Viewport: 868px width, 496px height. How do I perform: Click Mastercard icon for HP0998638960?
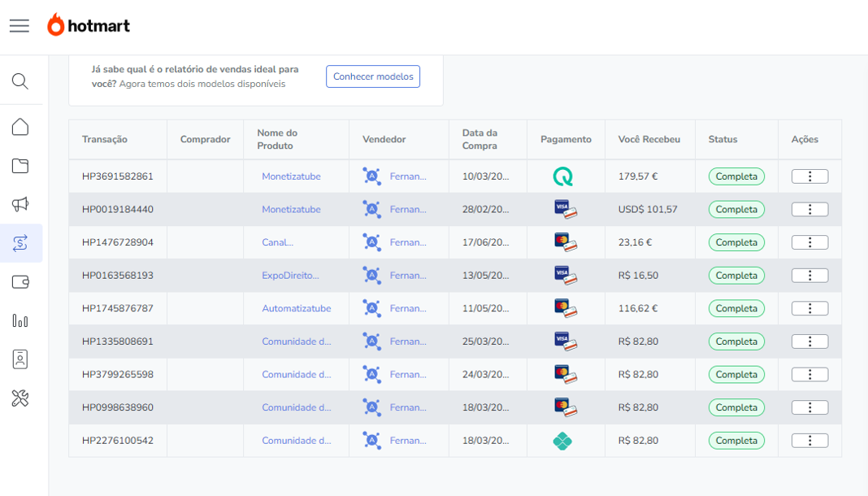pos(565,407)
